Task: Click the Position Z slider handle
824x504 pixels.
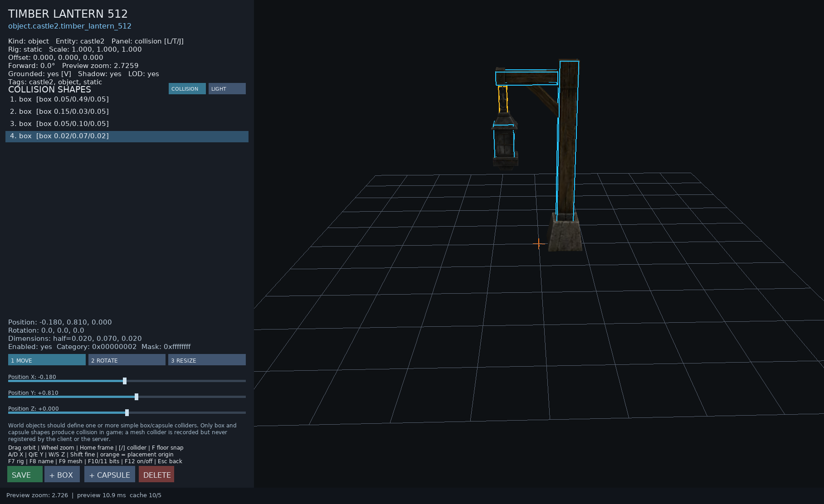Action: 127,413
